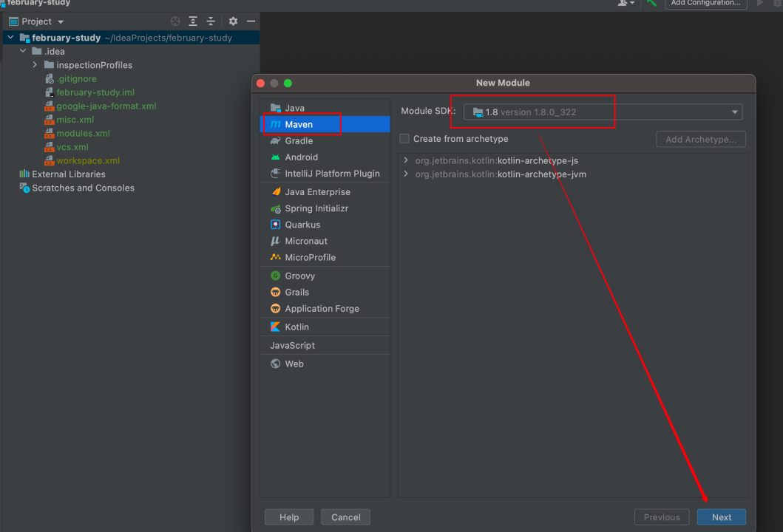Viewport: 783px width, 532px height.
Task: Select the Maven list entry
Action: [x=325, y=124]
